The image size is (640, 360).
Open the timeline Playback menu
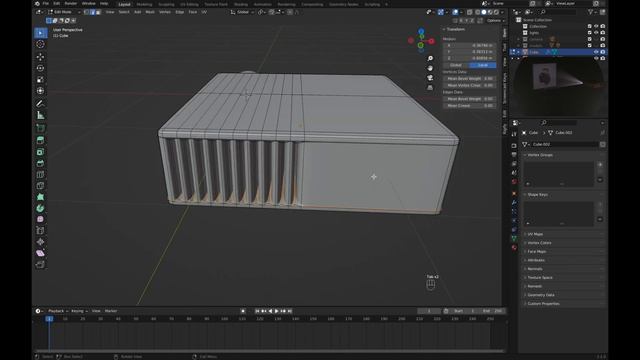coord(58,311)
